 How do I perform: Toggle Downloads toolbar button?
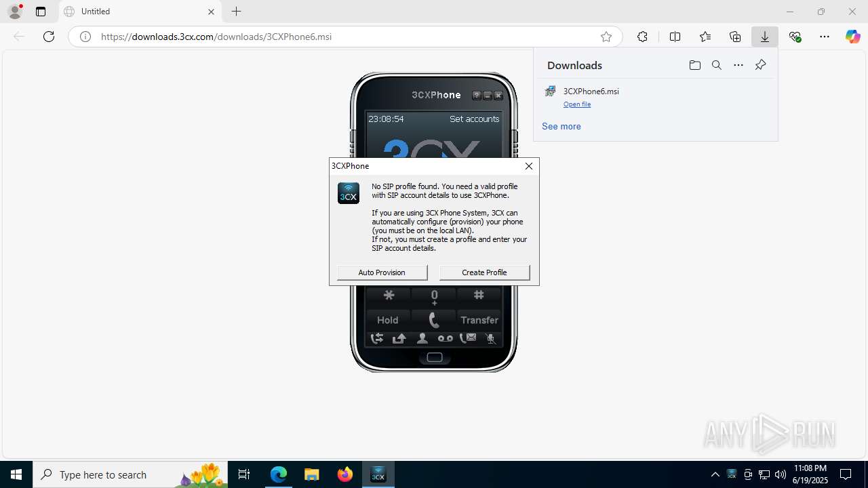765,37
